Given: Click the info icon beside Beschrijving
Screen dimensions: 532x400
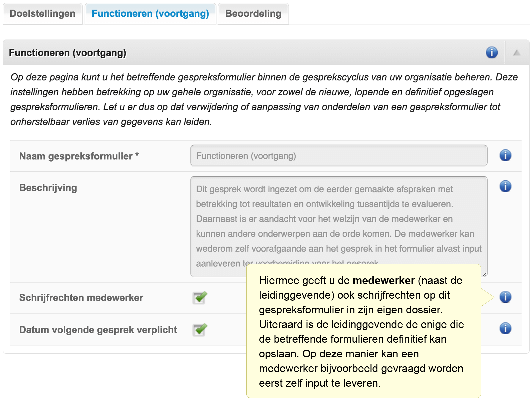Looking at the screenshot, I should pyautogui.click(x=505, y=186).
